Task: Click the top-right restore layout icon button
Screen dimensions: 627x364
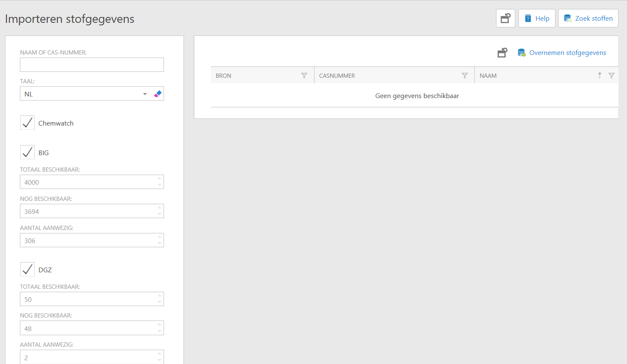Action: [x=506, y=18]
